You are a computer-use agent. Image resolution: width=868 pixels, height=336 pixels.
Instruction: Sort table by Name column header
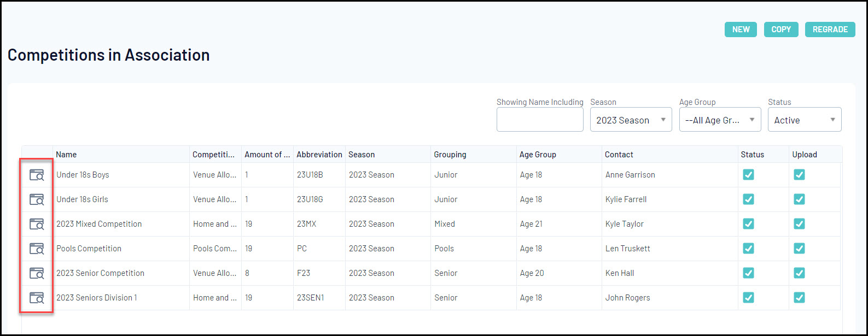(66, 155)
